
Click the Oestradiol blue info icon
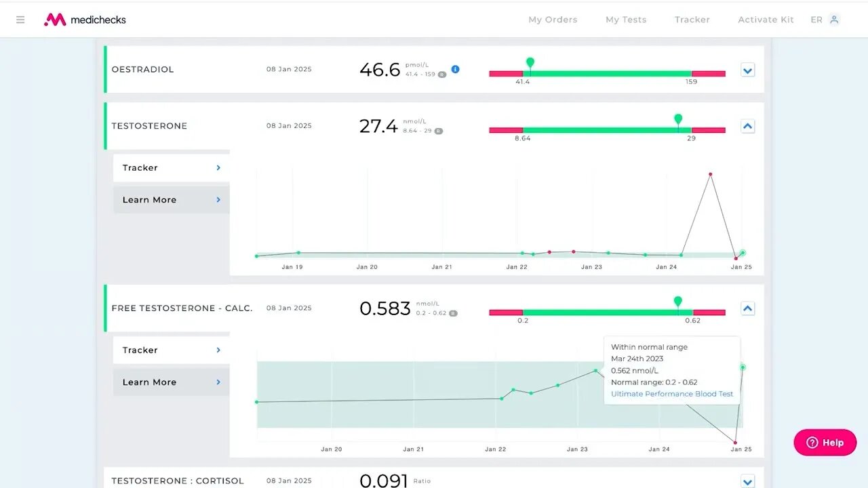point(456,69)
